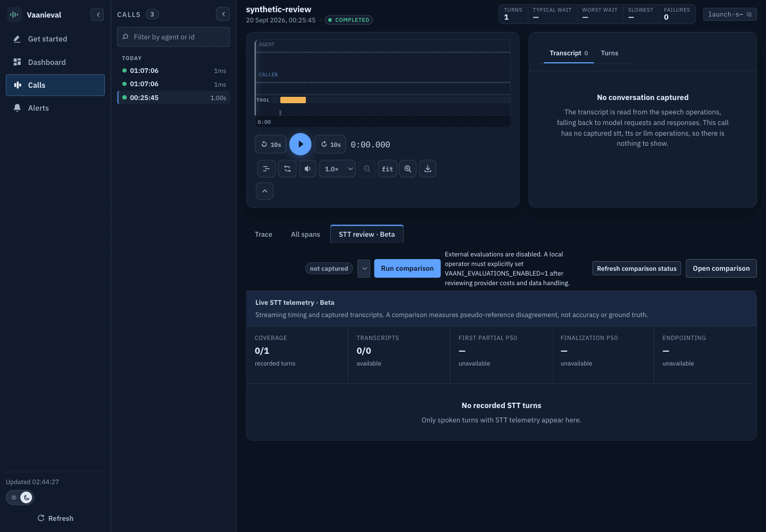Open the dropdown beside not captured

click(x=364, y=269)
